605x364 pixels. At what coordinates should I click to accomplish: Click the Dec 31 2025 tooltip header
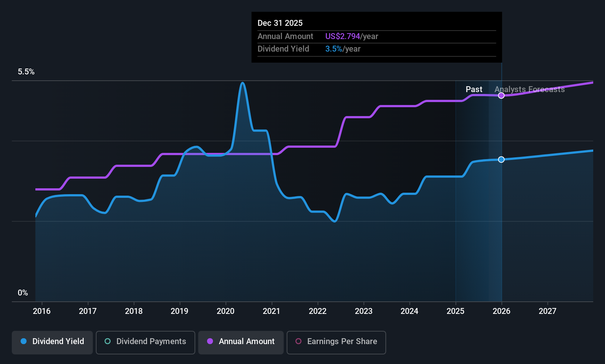tap(280, 23)
